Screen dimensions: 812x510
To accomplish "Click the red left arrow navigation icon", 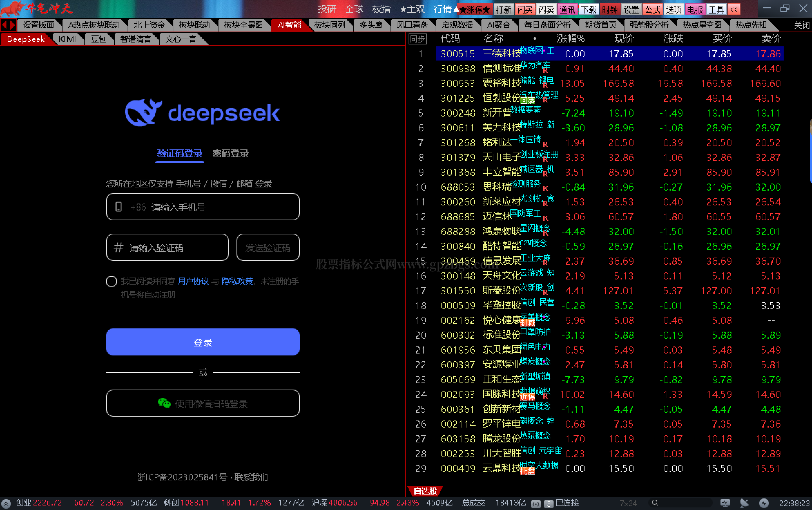I will [5, 25].
